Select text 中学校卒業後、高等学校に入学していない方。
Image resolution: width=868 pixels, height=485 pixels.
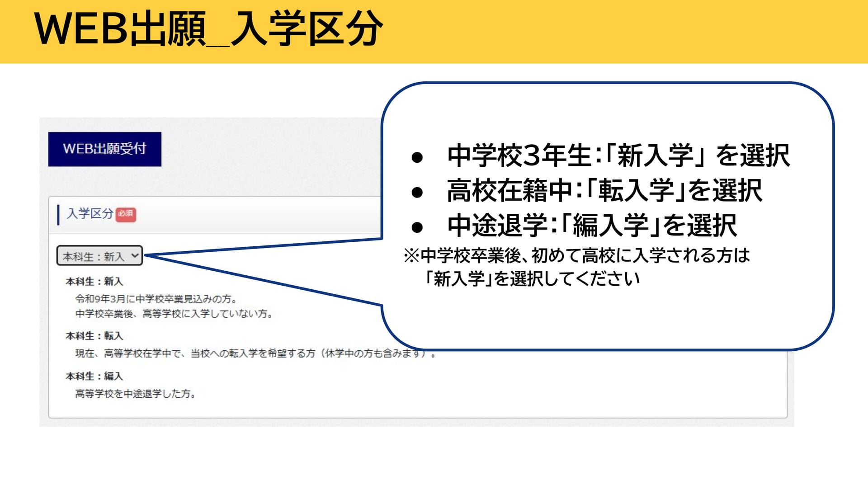pos(174,314)
